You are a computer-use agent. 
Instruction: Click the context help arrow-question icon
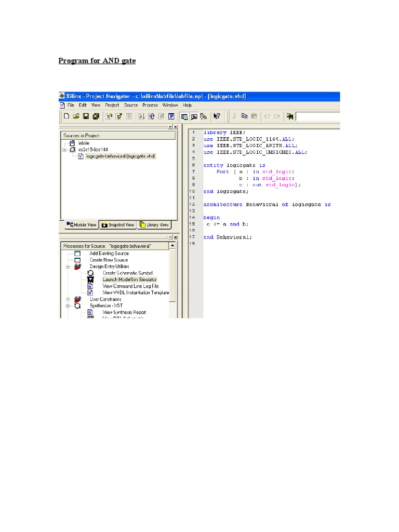tap(217, 116)
